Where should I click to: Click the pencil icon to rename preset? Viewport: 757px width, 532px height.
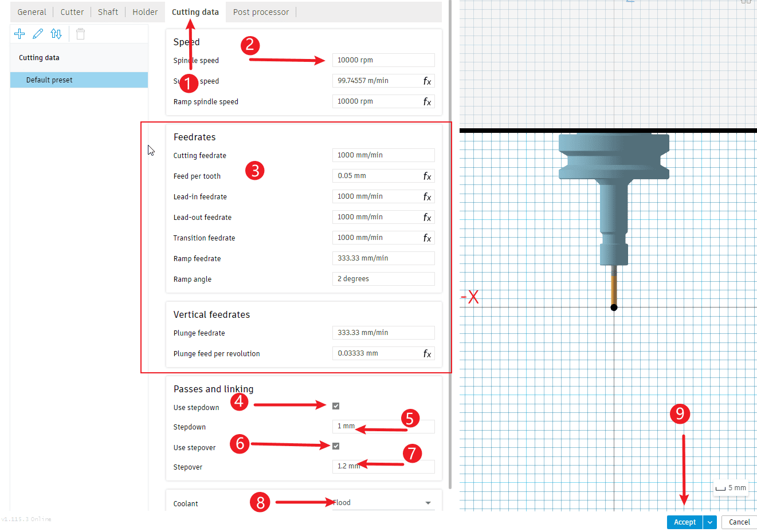[38, 34]
